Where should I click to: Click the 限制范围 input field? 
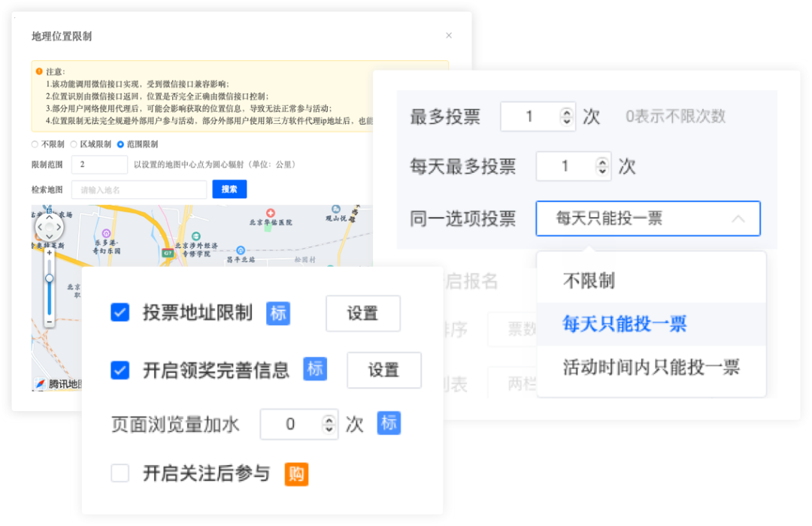tap(99, 165)
